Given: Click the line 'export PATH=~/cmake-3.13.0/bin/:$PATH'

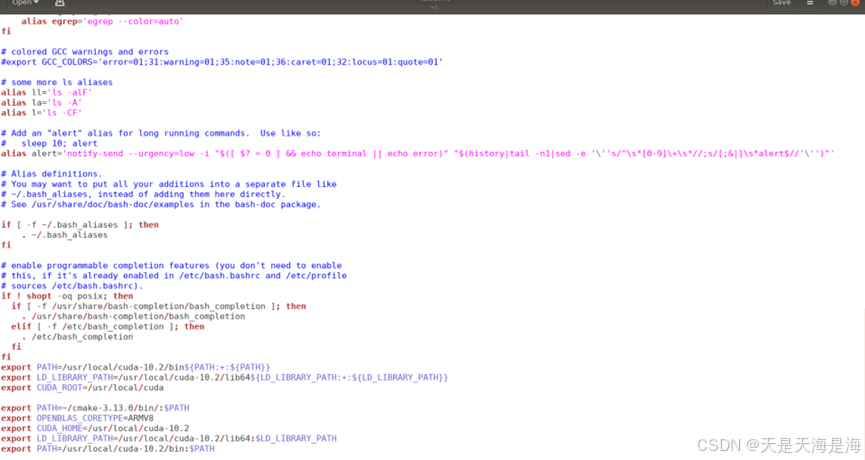Looking at the screenshot, I should (95, 408).
